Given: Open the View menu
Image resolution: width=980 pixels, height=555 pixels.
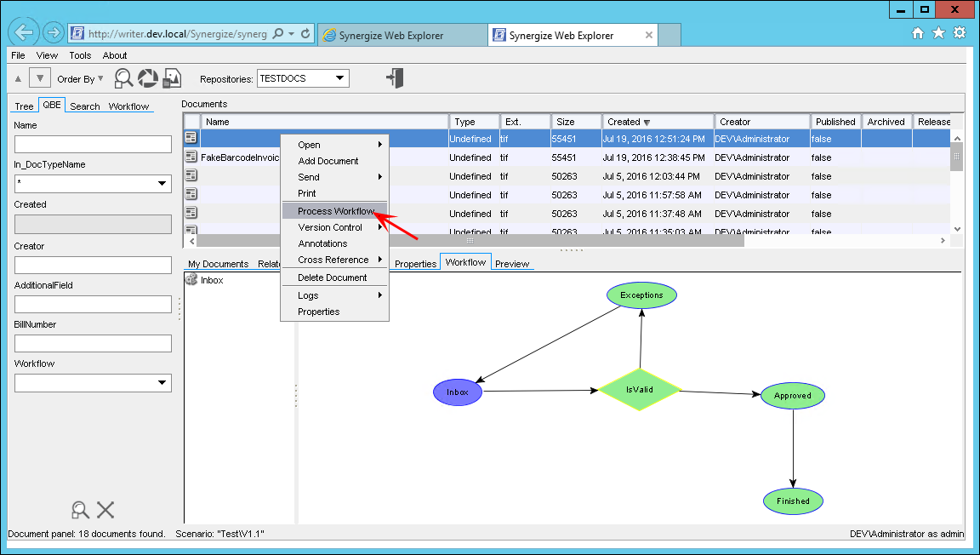Looking at the screenshot, I should tap(47, 55).
